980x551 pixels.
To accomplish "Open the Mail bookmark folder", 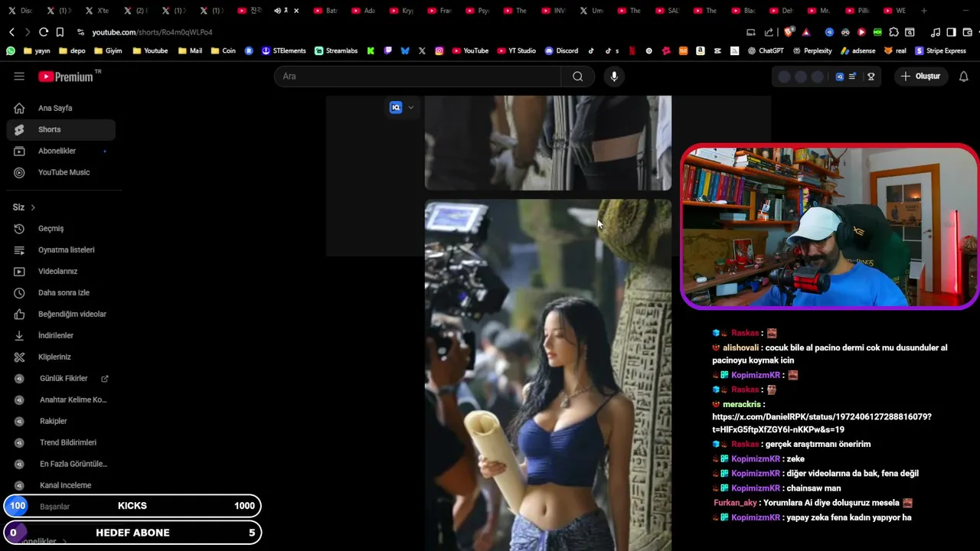I will click(x=190, y=51).
